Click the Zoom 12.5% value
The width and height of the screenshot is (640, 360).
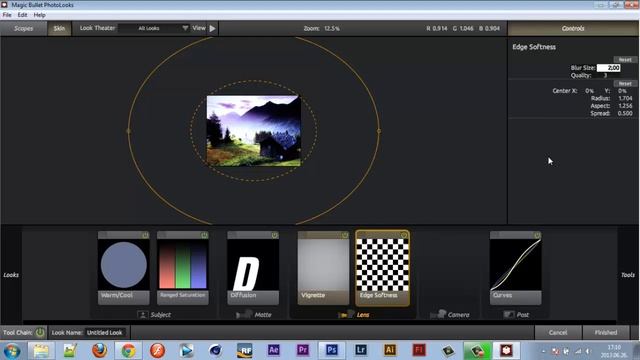[x=332, y=28]
